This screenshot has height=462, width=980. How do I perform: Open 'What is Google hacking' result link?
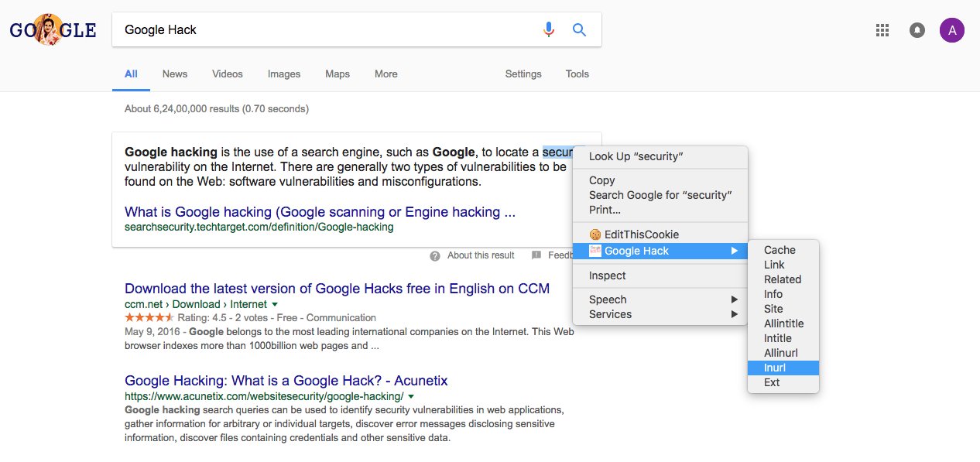coord(320,212)
